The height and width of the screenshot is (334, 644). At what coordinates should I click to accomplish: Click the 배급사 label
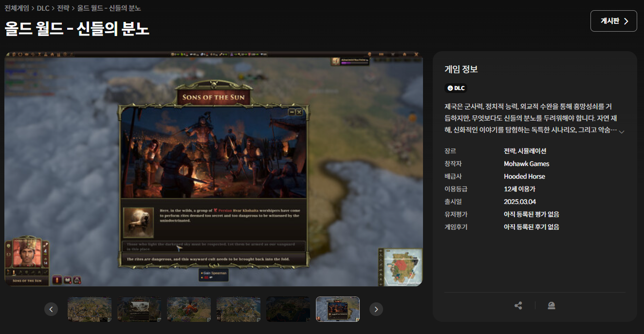point(453,176)
